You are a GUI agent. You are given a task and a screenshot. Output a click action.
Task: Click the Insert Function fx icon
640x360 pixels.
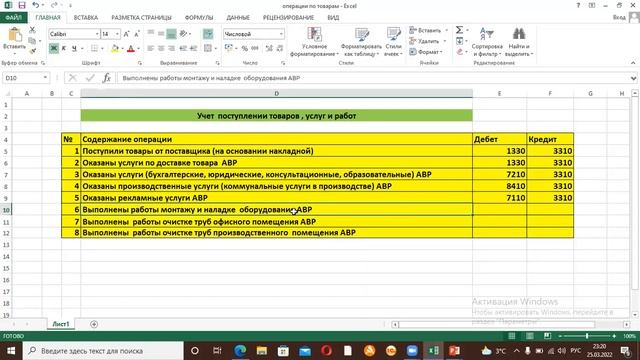tap(107, 78)
